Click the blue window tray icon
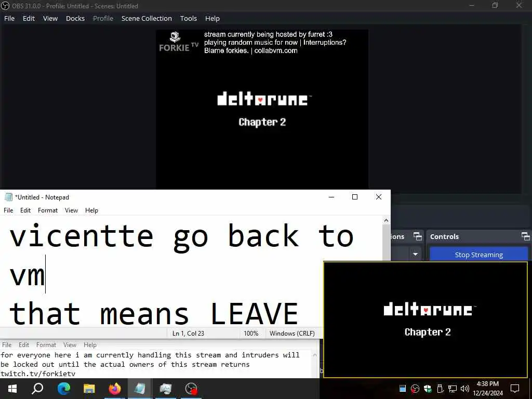This screenshot has width=532, height=399. 403,389
